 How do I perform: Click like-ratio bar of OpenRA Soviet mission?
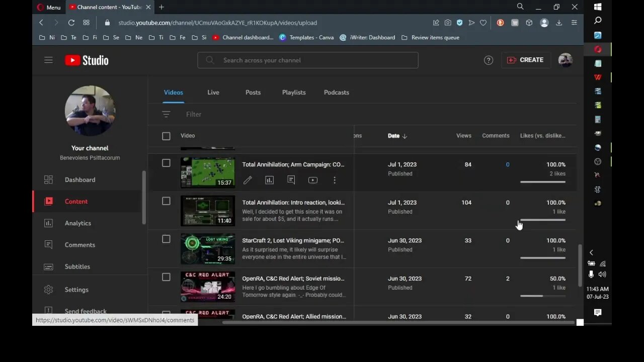tap(543, 296)
